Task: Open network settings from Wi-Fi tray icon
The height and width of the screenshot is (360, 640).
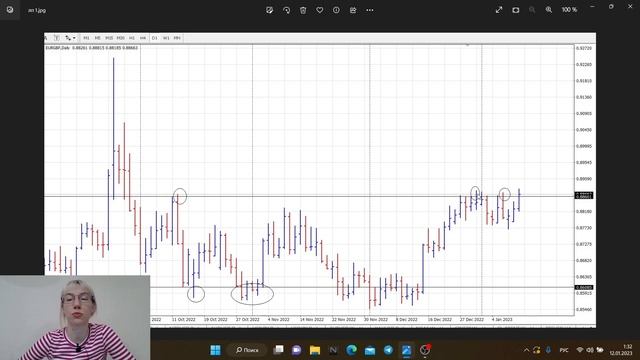Action: tap(580, 350)
